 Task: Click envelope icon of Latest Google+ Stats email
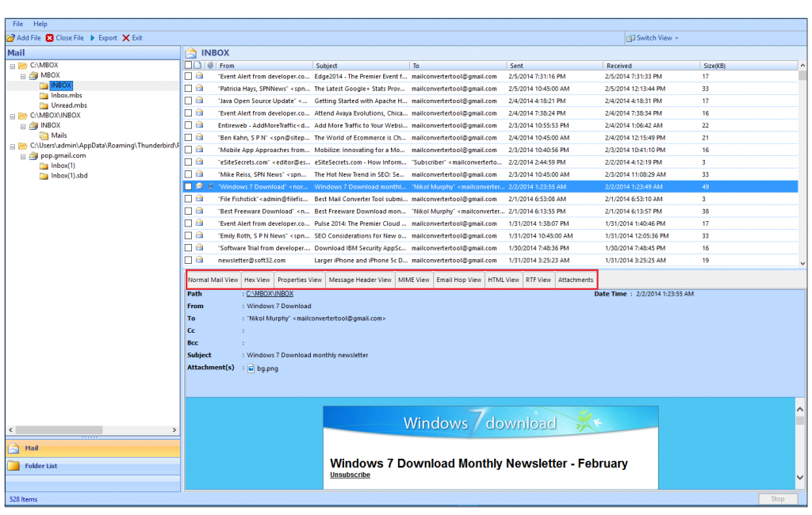tap(199, 89)
